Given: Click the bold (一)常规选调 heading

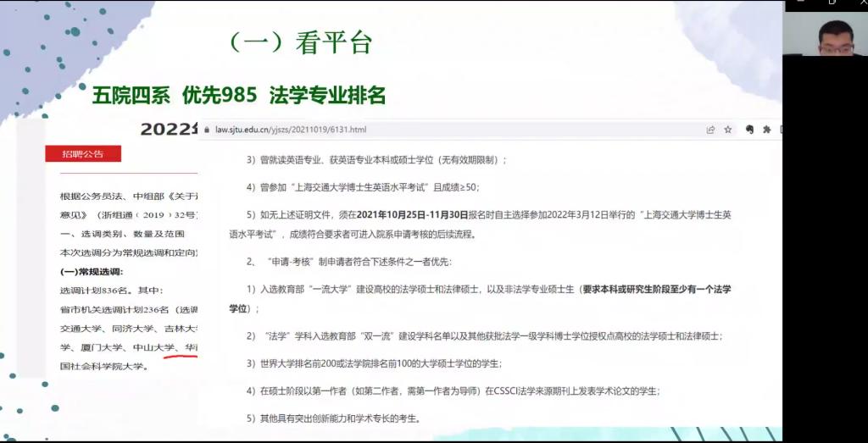Looking at the screenshot, I should [x=92, y=271].
